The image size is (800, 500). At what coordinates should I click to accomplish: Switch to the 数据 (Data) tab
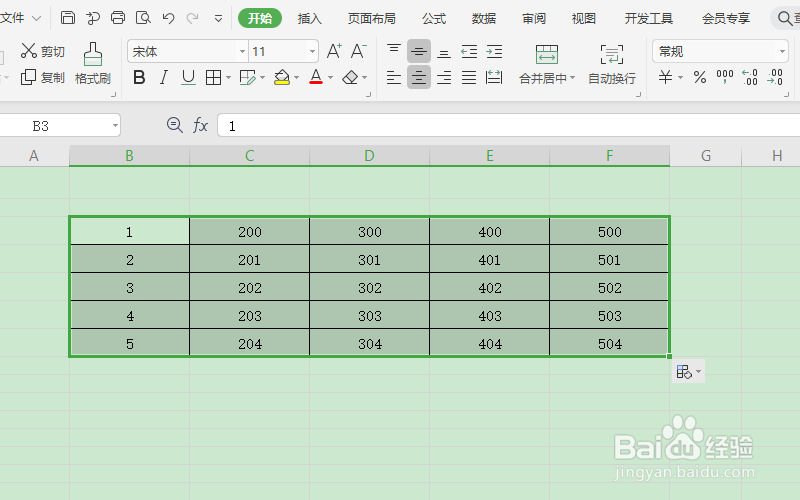484,19
